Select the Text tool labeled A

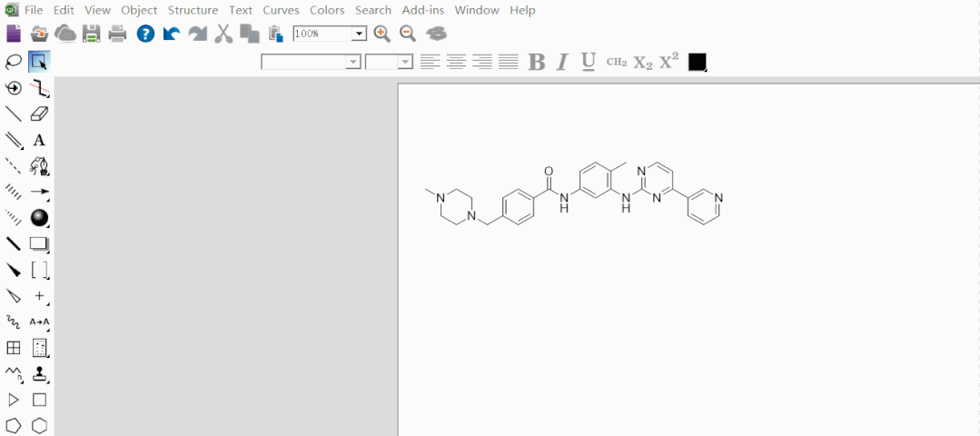pyautogui.click(x=39, y=140)
